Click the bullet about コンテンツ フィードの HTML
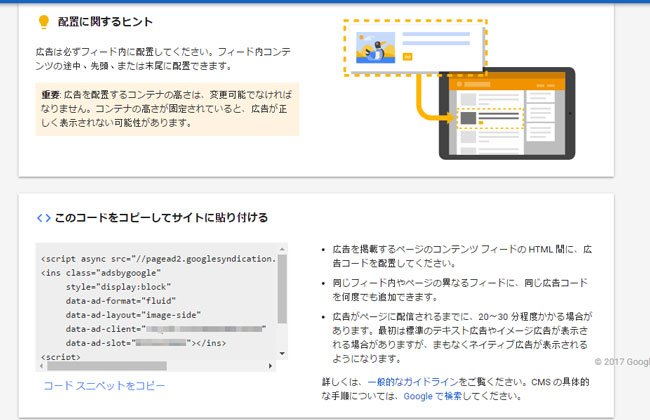 [x=462, y=256]
